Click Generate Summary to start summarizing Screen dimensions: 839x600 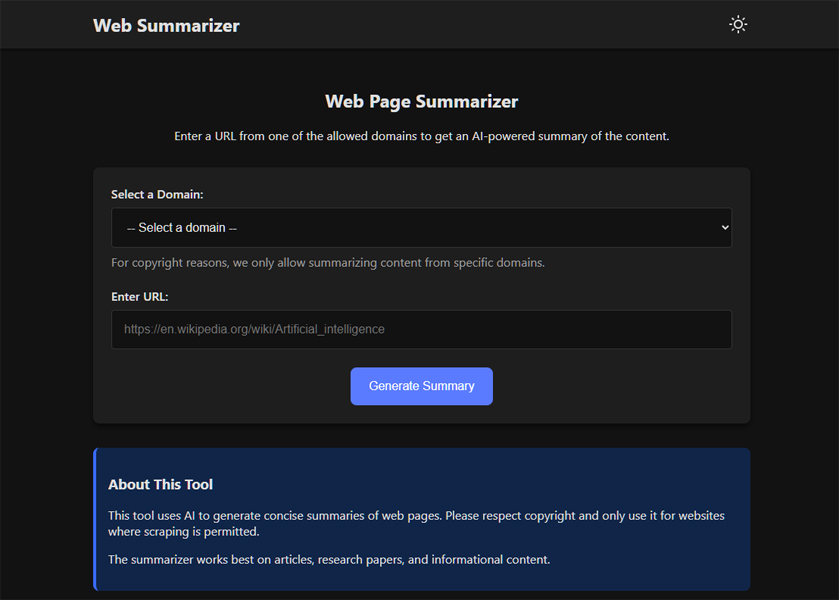point(421,386)
